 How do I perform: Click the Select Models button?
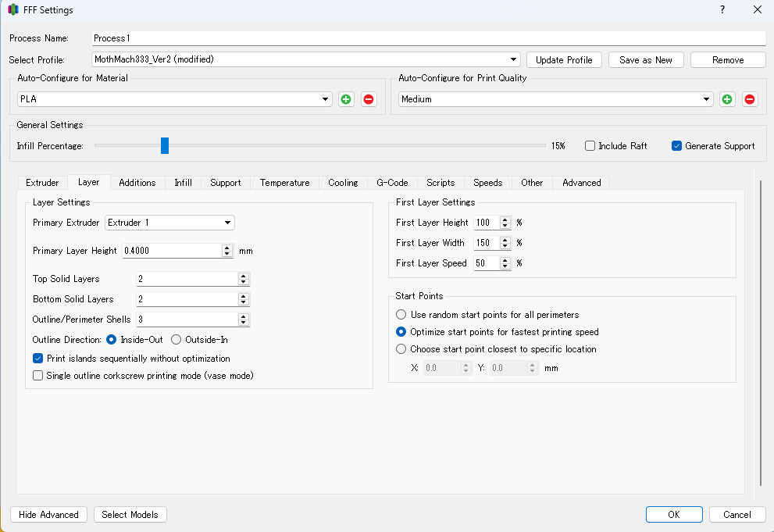[x=130, y=515]
